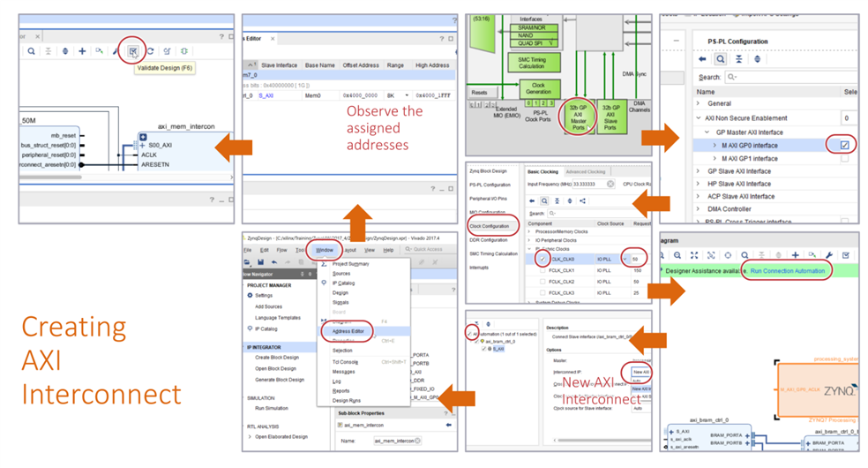Click search icon in Clock Configuration toolbar

tap(545, 201)
